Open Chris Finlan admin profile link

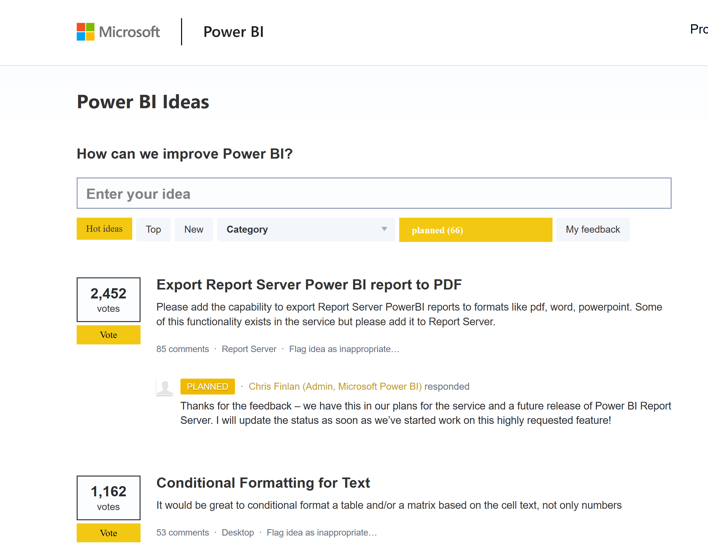tap(335, 386)
